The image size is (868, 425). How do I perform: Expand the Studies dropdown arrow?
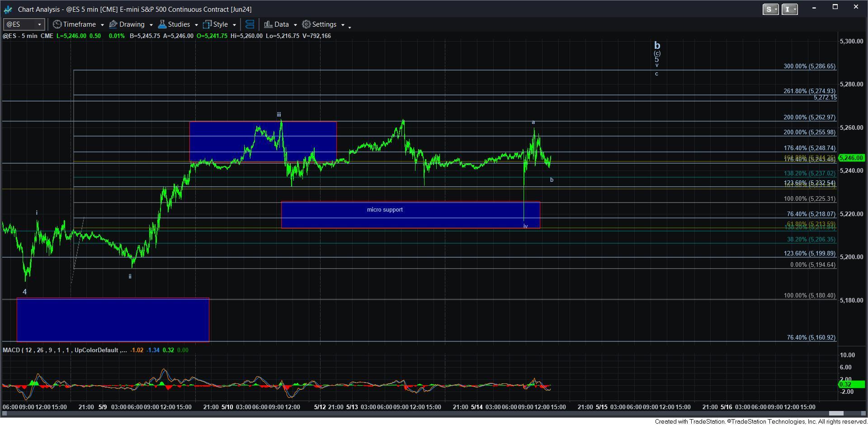pos(196,25)
